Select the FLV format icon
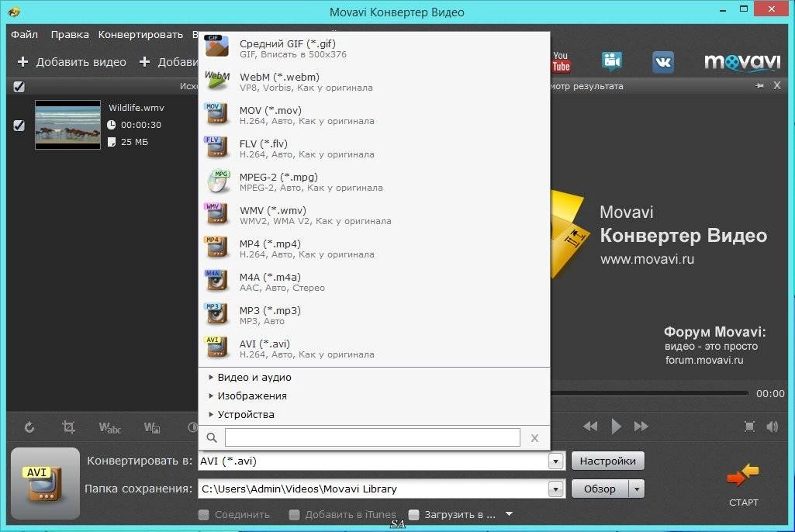Screen dimensions: 795x532 click(x=216, y=147)
